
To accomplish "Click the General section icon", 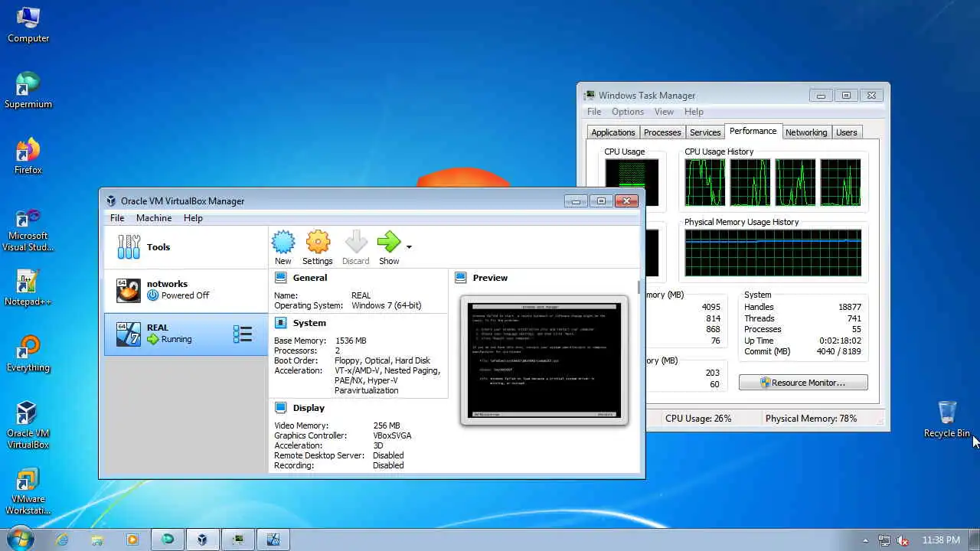I will [280, 278].
